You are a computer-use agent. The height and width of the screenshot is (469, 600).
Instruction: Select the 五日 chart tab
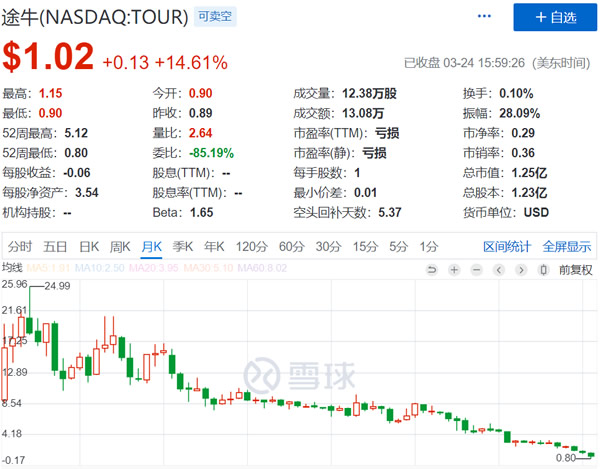pos(55,246)
